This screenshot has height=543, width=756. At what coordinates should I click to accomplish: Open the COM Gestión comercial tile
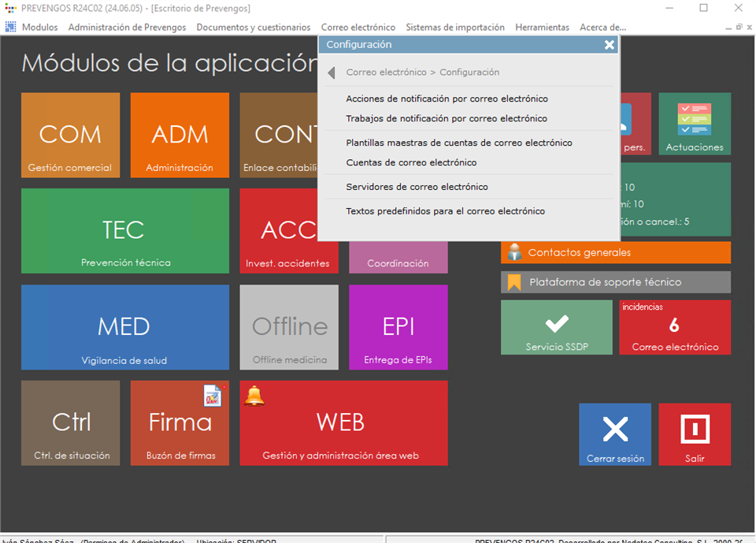[70, 135]
